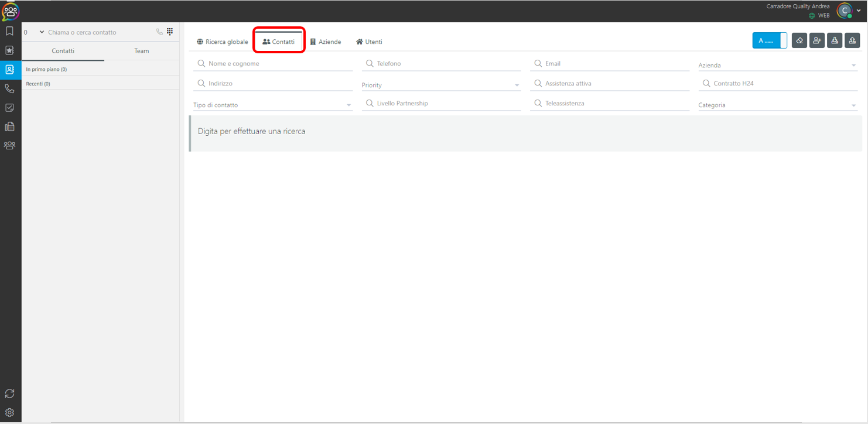
Task: Click the 'In primo piano (0)' section header
Action: tap(101, 69)
